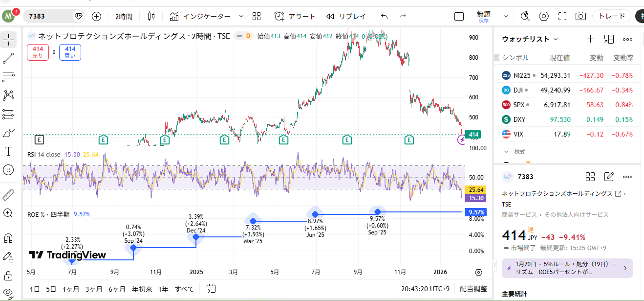Click the トレード button
Screen dimensions: 644x301
tap(611, 16)
